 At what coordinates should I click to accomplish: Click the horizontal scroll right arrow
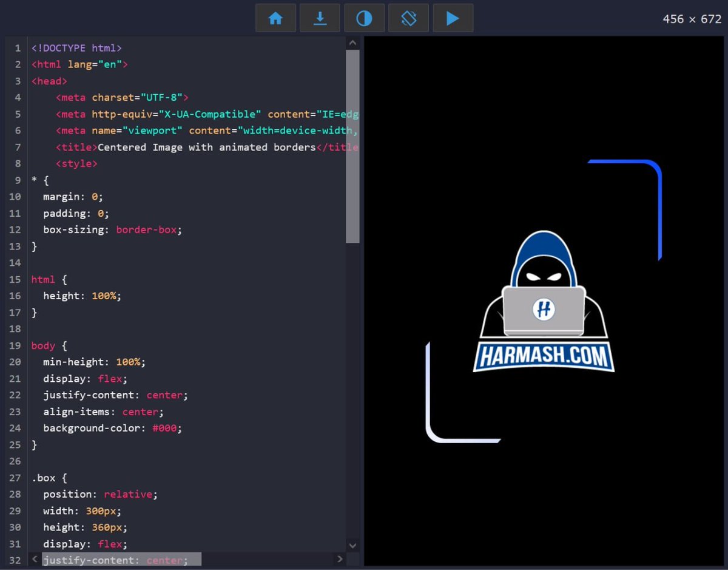pyautogui.click(x=340, y=559)
